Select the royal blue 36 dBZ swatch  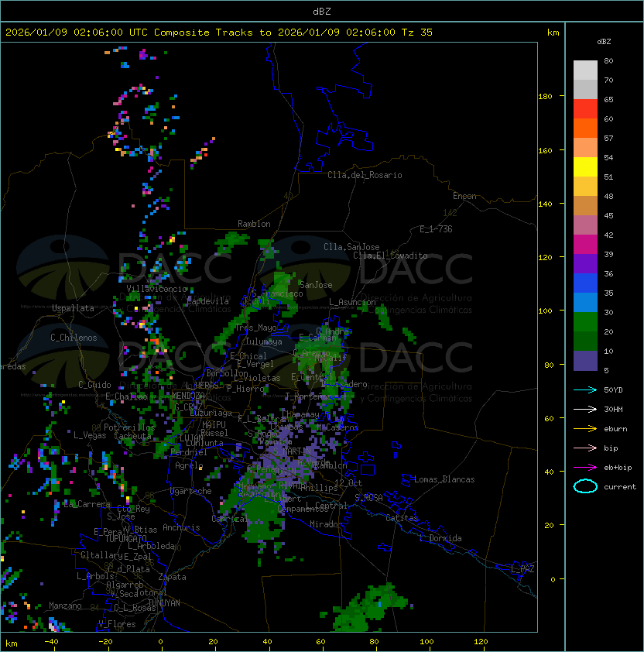click(x=585, y=283)
